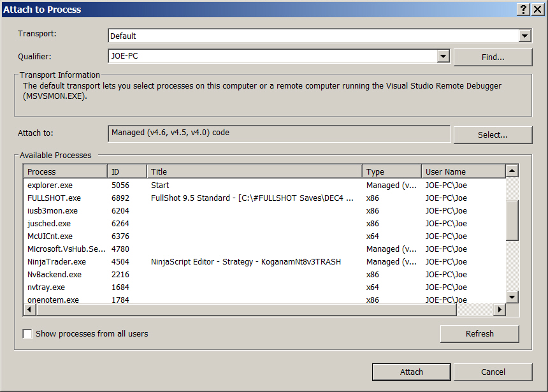Click ID 4504 cell

(120, 261)
